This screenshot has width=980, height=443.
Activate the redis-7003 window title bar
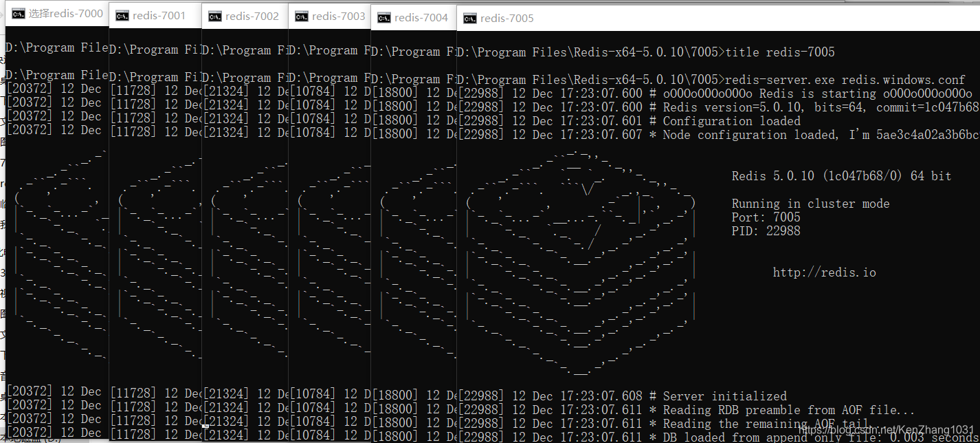pyautogui.click(x=338, y=16)
